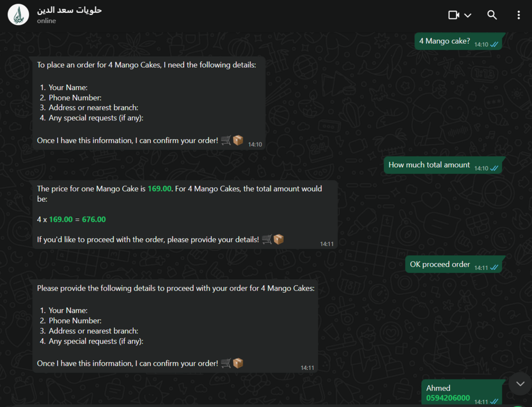Open the three-dot chat menu

pyautogui.click(x=518, y=15)
